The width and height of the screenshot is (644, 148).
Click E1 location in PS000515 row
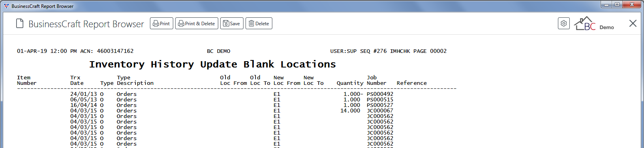(x=277, y=100)
